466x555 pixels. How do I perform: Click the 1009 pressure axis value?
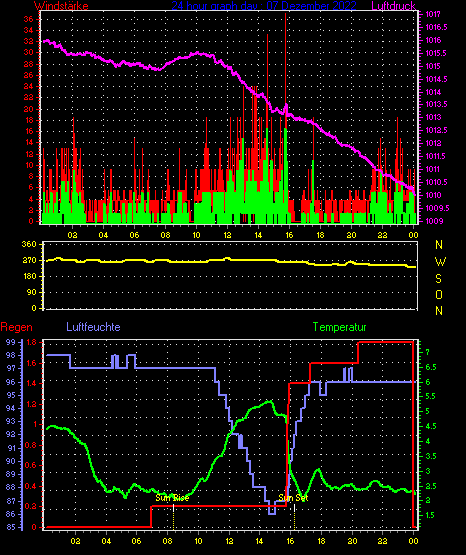tap(434, 221)
